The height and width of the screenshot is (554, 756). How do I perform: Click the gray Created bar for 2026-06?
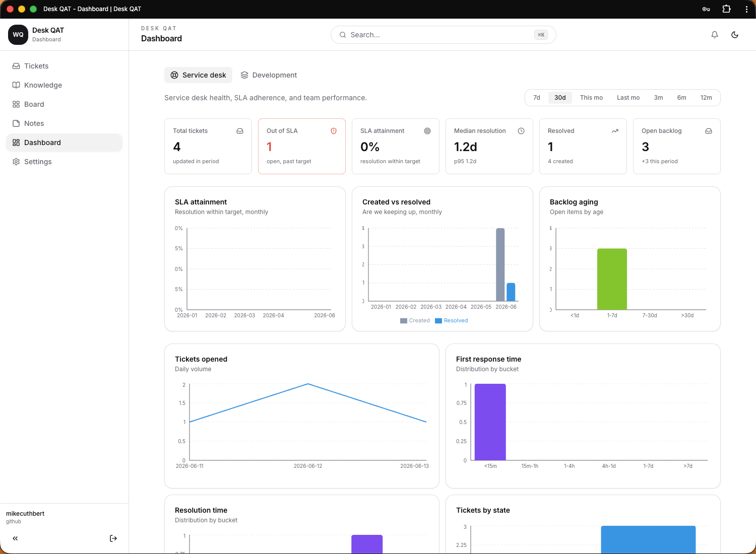click(x=500, y=264)
